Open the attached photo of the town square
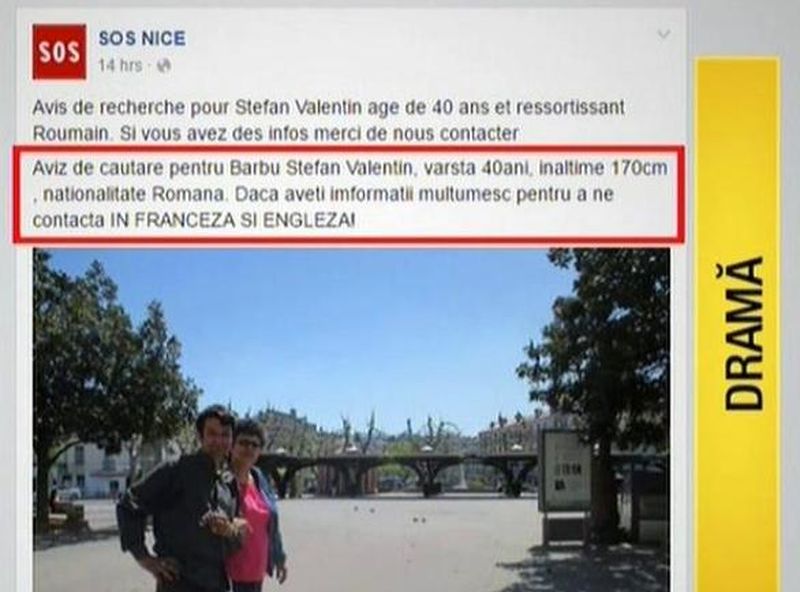Screen dimensions: 800x592 click(x=352, y=420)
